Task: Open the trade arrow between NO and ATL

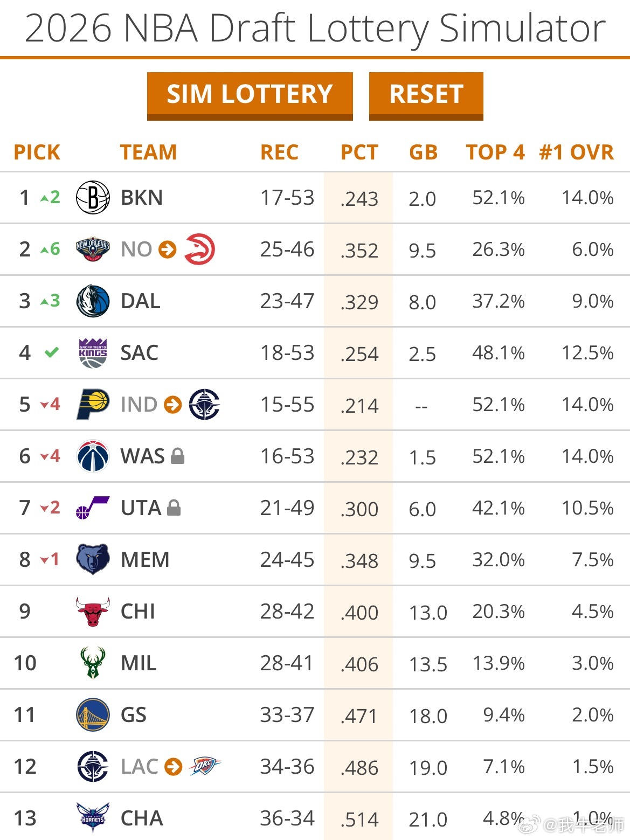Action: pos(167,249)
